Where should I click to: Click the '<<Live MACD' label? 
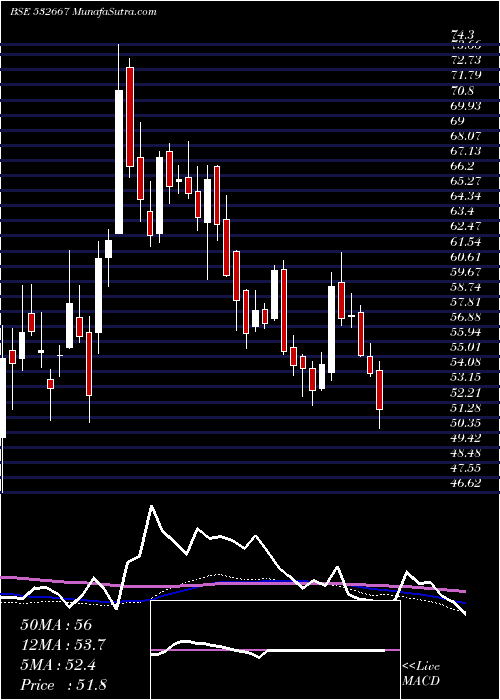point(421,674)
